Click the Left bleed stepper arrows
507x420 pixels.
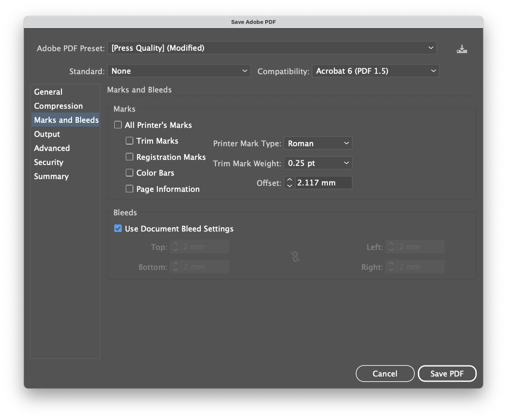tap(391, 247)
